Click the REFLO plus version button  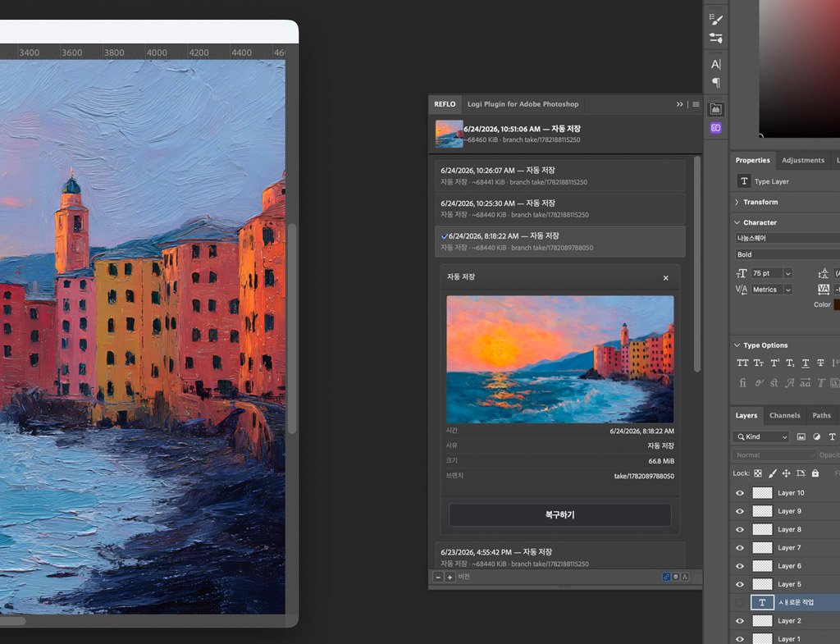coord(450,577)
